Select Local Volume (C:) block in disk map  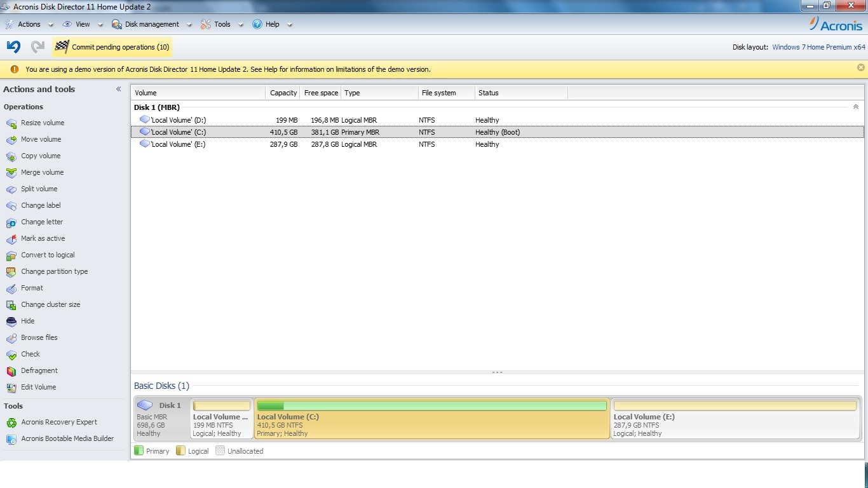coord(432,418)
